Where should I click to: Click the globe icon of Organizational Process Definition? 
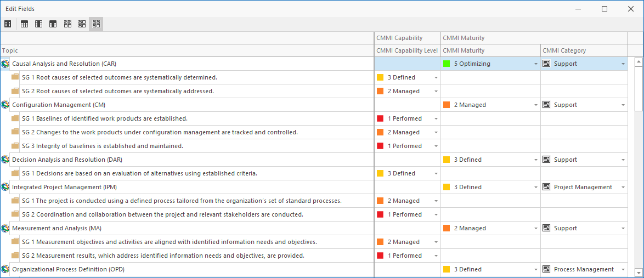coord(5,269)
